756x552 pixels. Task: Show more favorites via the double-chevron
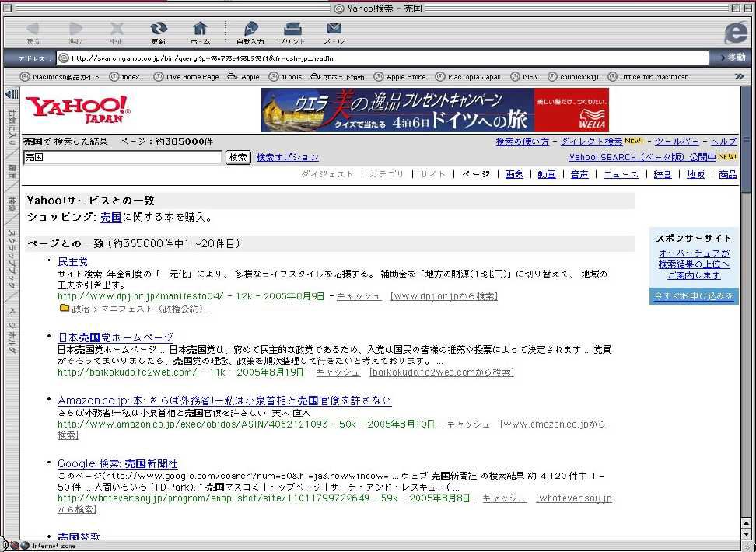coord(739,76)
